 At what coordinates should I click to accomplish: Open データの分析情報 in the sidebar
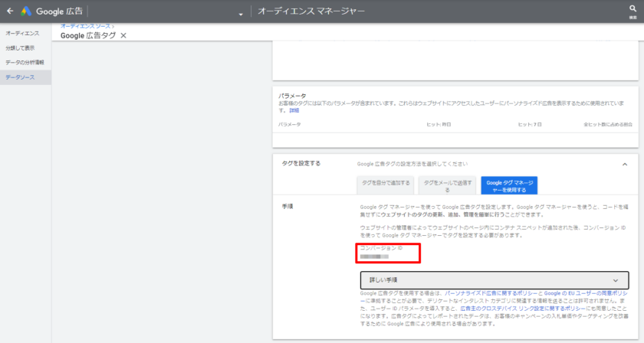tap(25, 62)
